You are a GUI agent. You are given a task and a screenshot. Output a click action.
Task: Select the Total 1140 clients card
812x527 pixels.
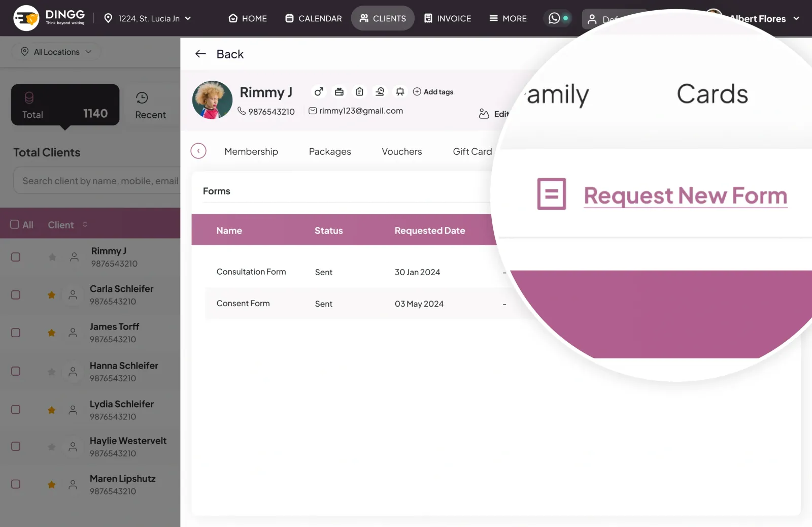pyautogui.click(x=65, y=105)
